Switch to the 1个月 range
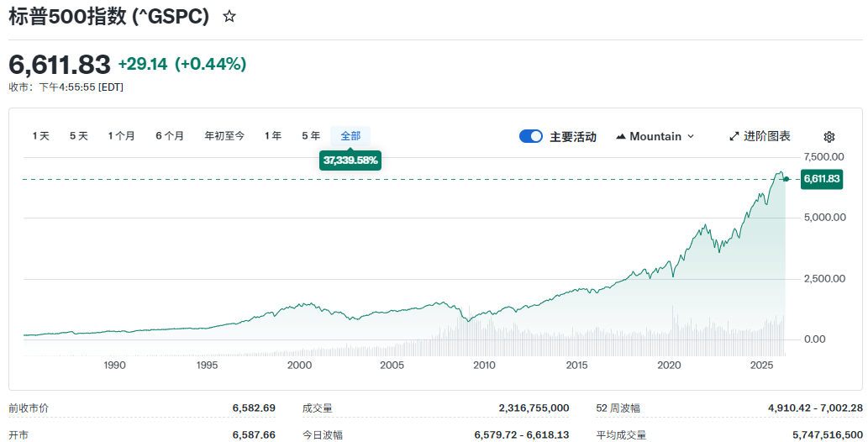Viewport: 868px width, 442px height. click(x=121, y=135)
